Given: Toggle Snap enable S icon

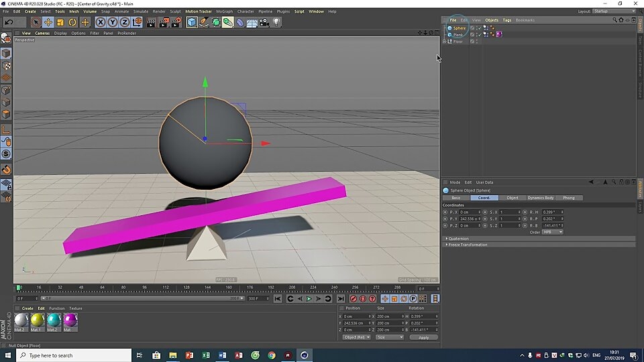Looking at the screenshot, I should point(6,154).
